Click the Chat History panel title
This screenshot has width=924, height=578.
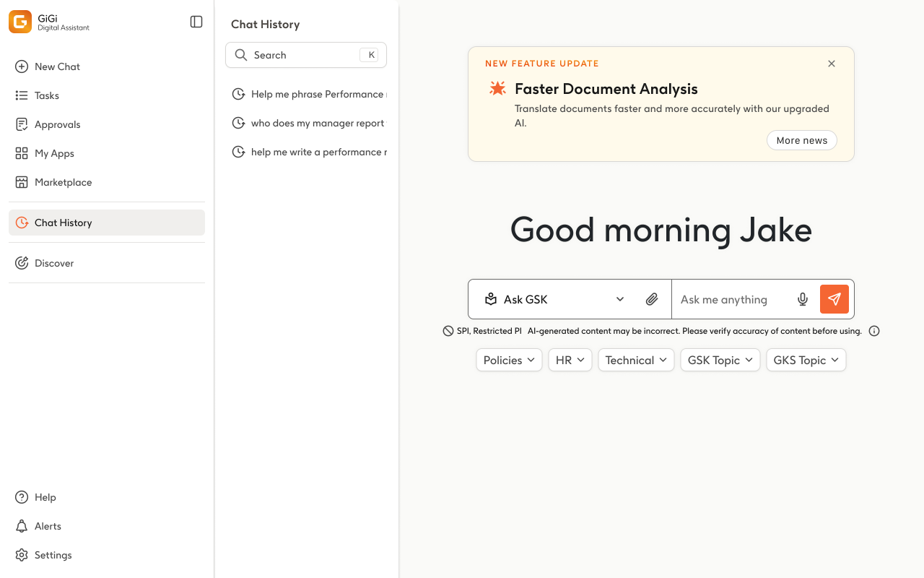[265, 24]
